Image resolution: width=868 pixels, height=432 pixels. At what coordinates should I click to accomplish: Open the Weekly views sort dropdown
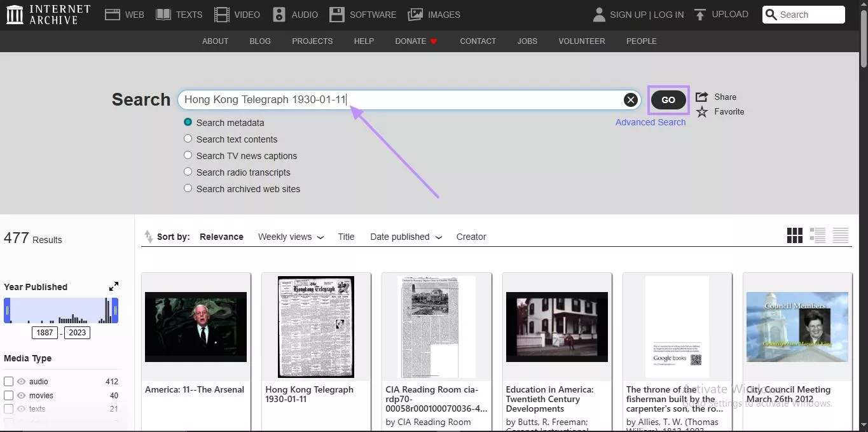[x=290, y=236]
